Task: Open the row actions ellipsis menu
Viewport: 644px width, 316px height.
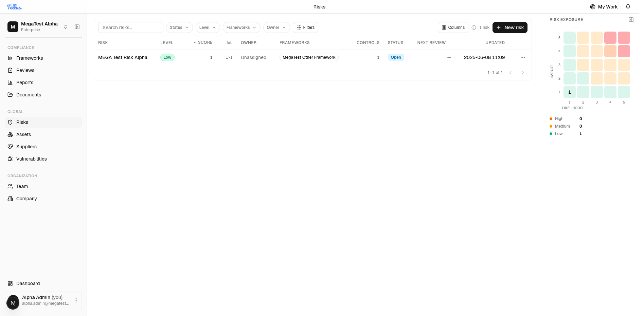Action: pos(523,57)
